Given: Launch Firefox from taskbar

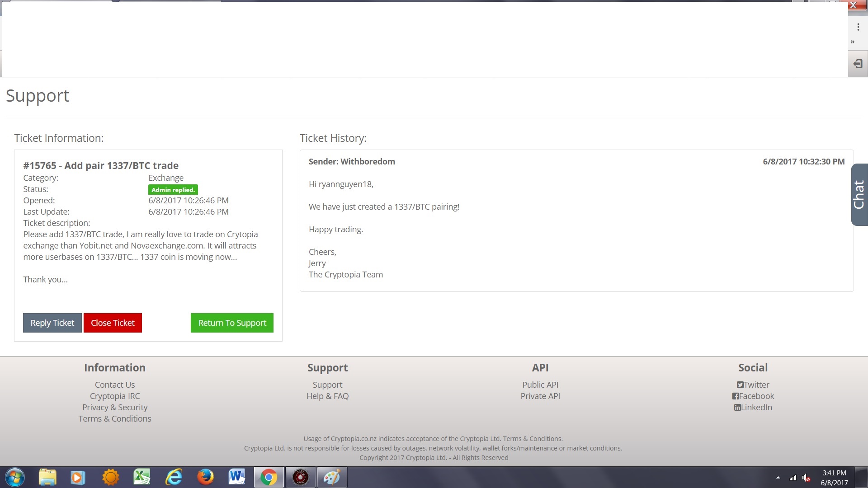Looking at the screenshot, I should click(205, 477).
